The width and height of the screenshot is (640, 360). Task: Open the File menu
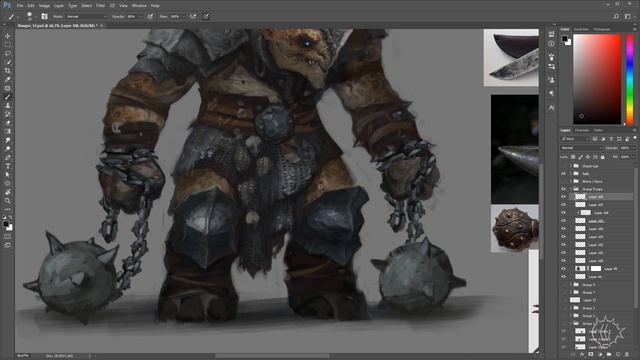pos(20,6)
